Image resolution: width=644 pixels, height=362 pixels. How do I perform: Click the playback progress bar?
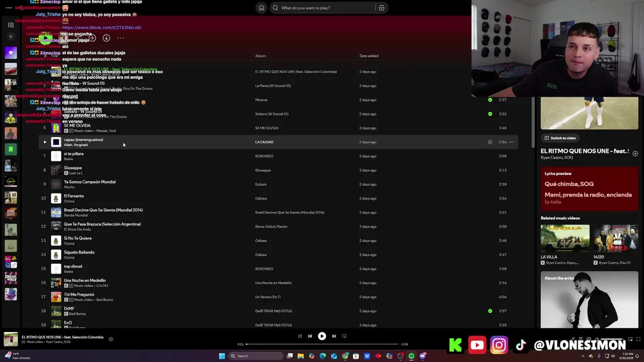322,344
